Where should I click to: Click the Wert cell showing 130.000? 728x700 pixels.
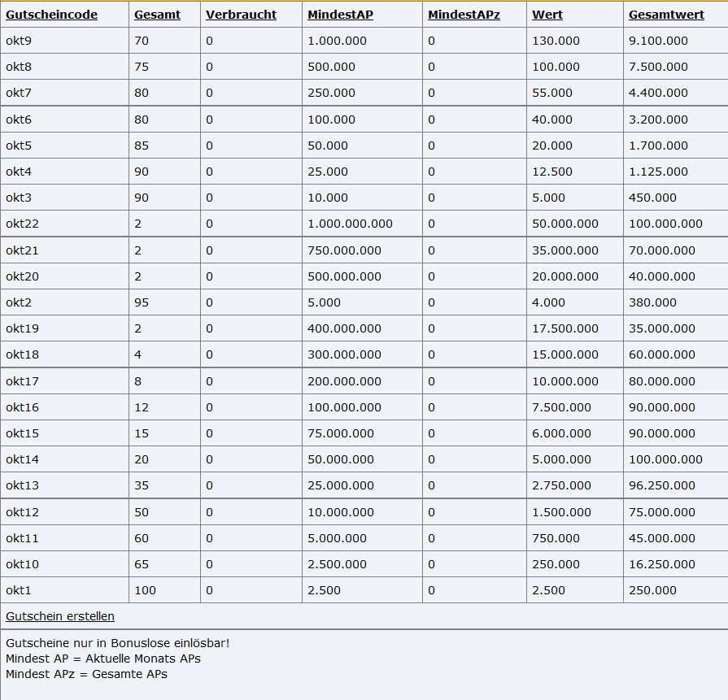point(556,41)
